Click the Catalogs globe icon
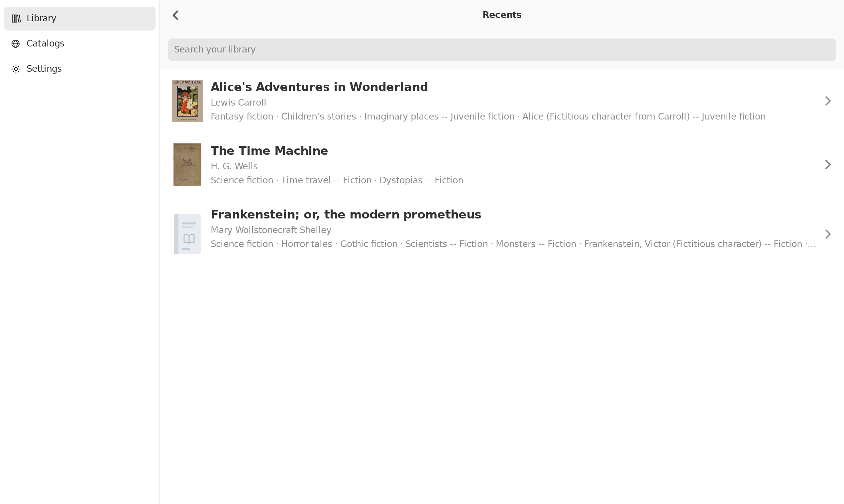Image resolution: width=844 pixels, height=504 pixels. 16,44
